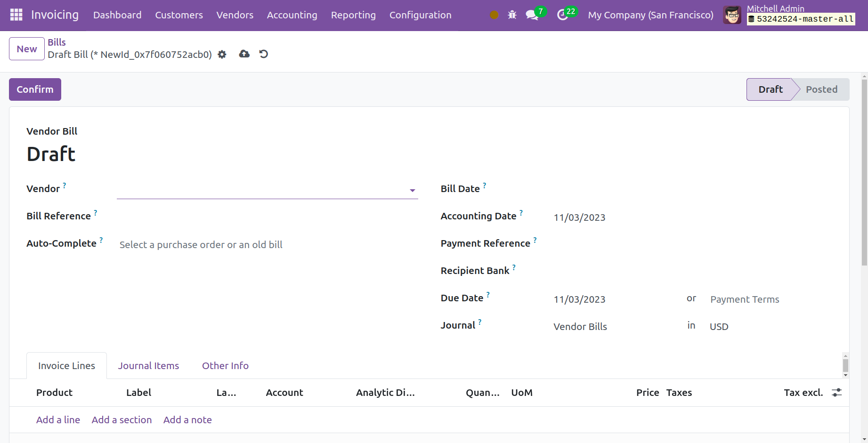Open the company switcher My Company (San Francisco)
868x443 pixels.
(650, 15)
